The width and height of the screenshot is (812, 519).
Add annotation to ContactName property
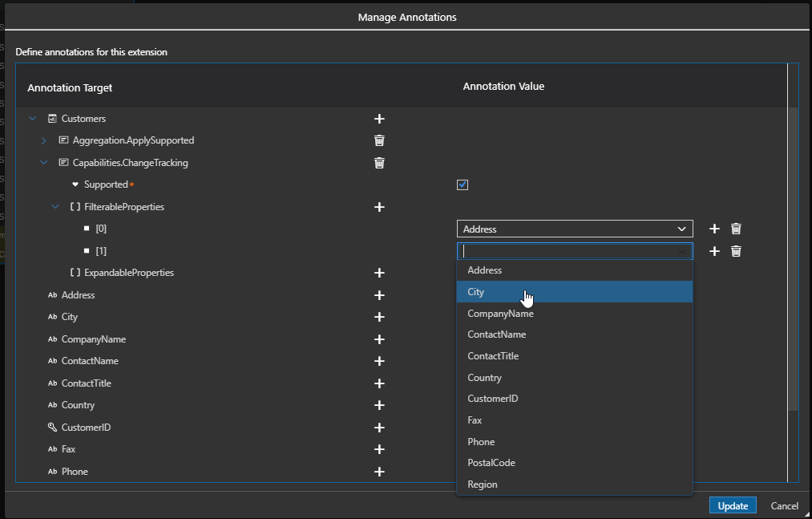pos(379,361)
